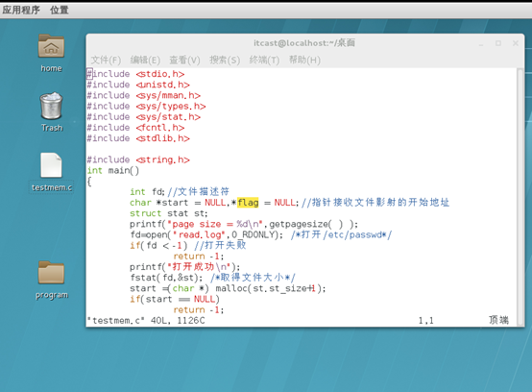Screen dimensions: 532x392
Task: Click the line #include <string.h>
Action: pyautogui.click(x=138, y=159)
